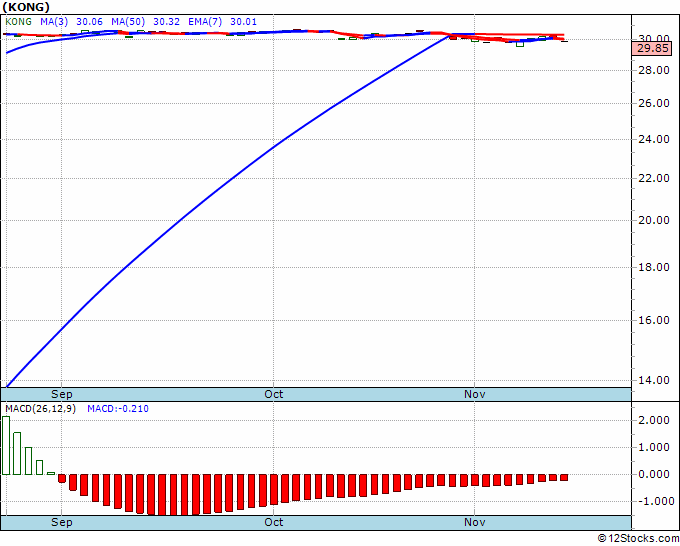Screen dimensions: 680x546
Task: Click the 22.00 price axis label
Action: [x=654, y=178]
